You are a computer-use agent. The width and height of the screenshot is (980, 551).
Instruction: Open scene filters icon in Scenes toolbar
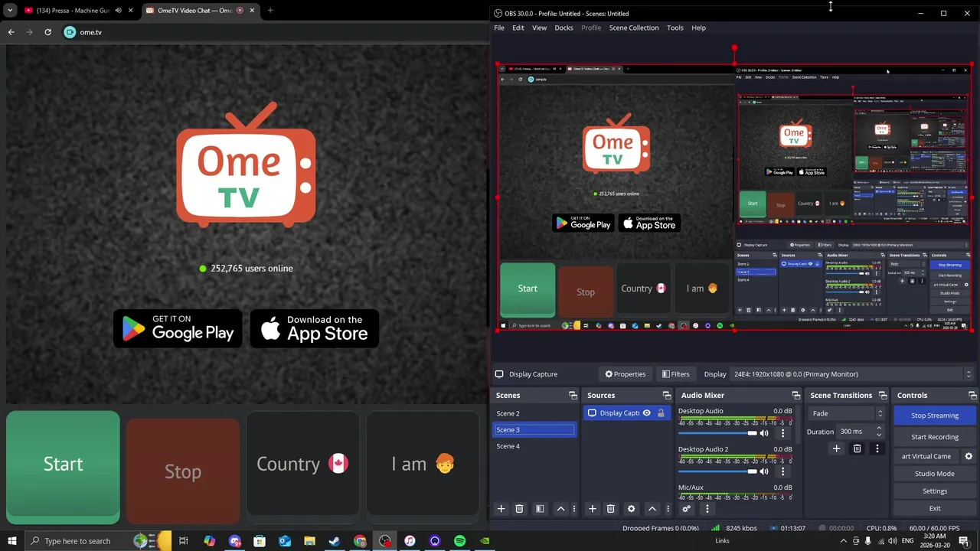point(540,509)
